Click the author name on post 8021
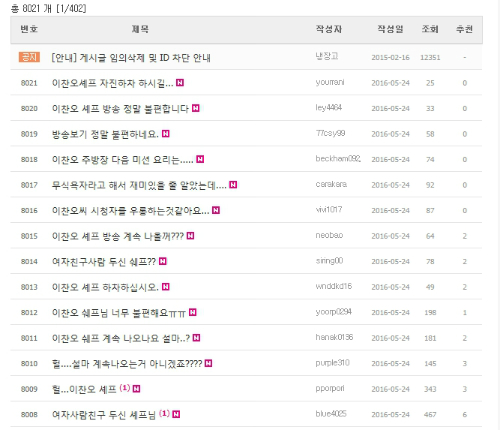The width and height of the screenshot is (500, 430). tap(330, 82)
